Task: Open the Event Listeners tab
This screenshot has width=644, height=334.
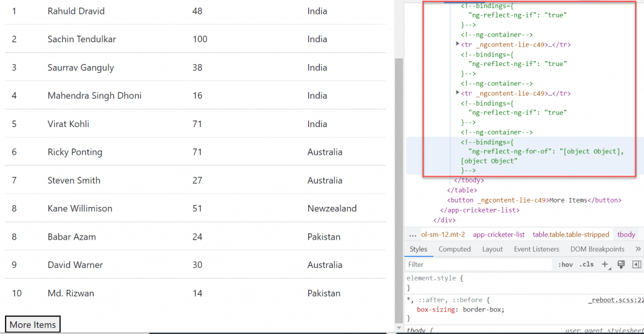Action: [x=536, y=249]
